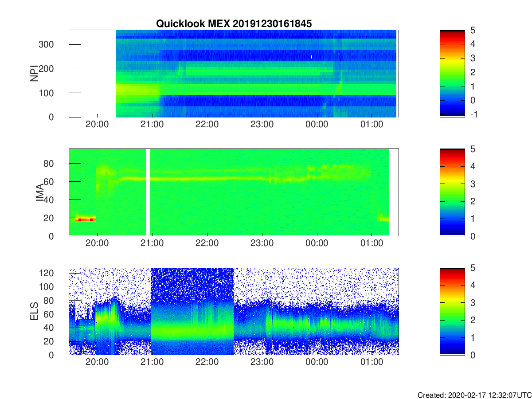Select the NPI y-axis label

tap(34, 74)
